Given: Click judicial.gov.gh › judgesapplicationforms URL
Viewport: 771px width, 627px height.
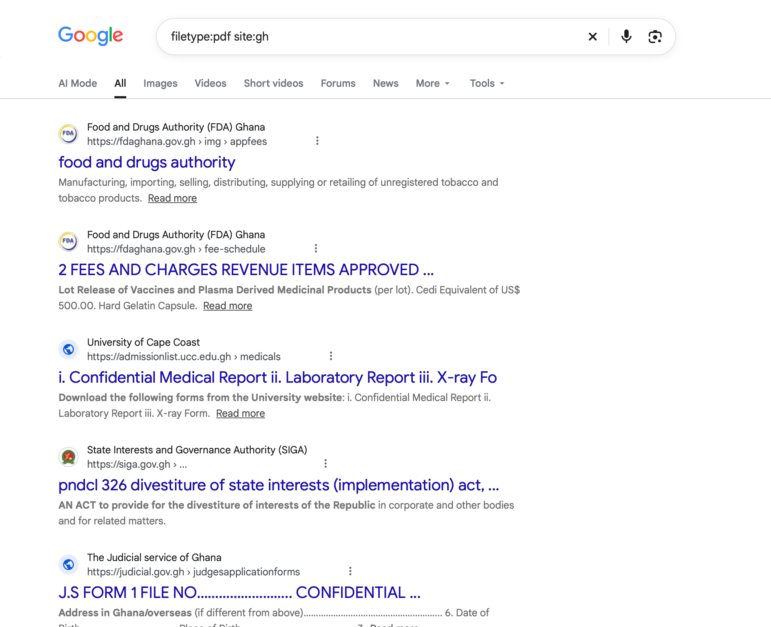Looking at the screenshot, I should (193, 572).
